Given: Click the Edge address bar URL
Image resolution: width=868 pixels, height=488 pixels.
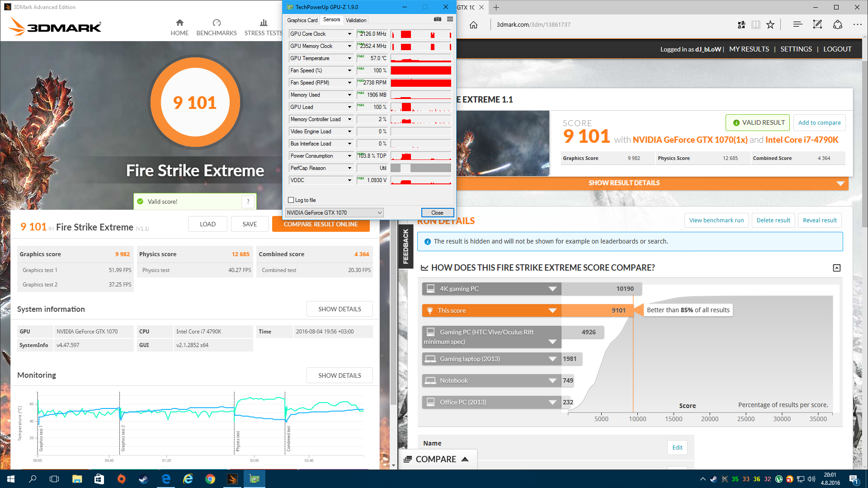Looking at the screenshot, I should (x=533, y=25).
